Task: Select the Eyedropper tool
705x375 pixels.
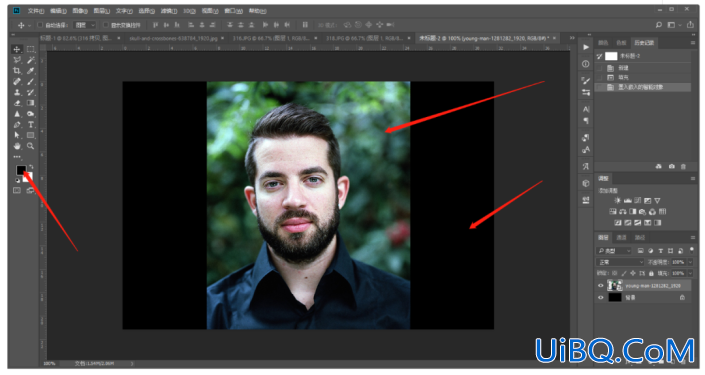Action: 31,71
